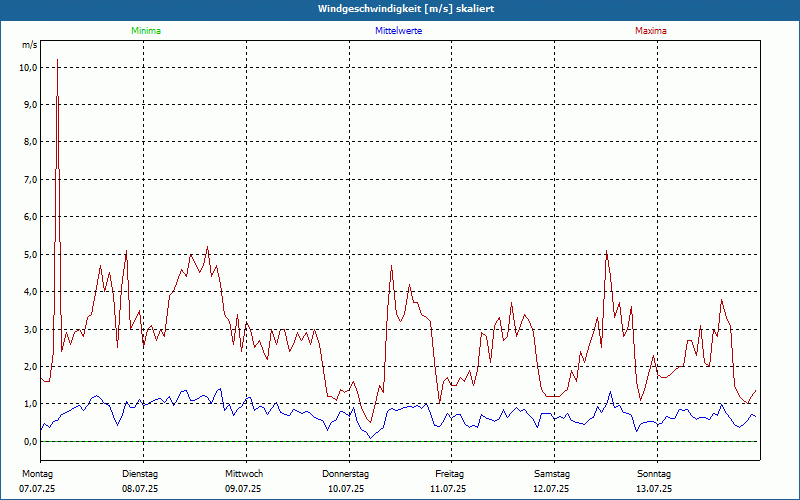Click the 6,0 y-axis value
This screenshot has width=800, height=500.
31,217
